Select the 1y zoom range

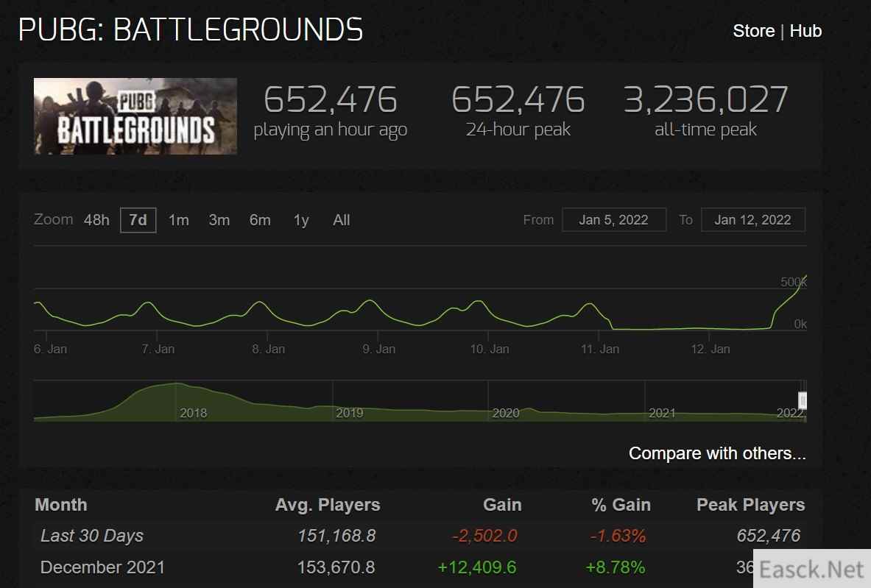(301, 220)
